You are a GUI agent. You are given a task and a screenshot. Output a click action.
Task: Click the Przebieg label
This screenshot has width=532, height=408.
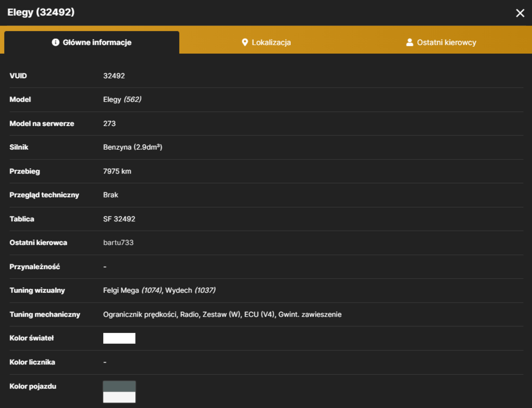coord(25,171)
